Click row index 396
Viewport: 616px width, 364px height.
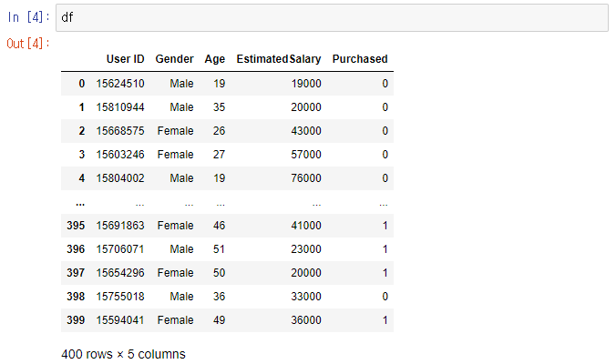point(76,249)
